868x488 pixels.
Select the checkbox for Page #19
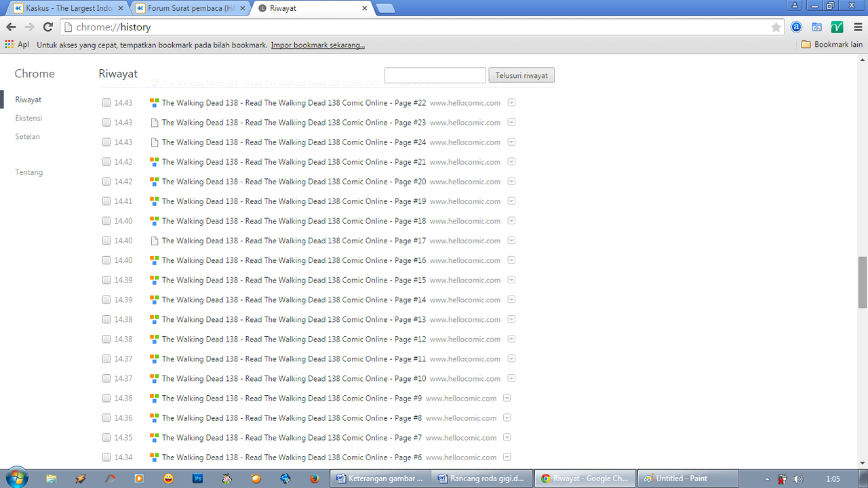click(106, 201)
